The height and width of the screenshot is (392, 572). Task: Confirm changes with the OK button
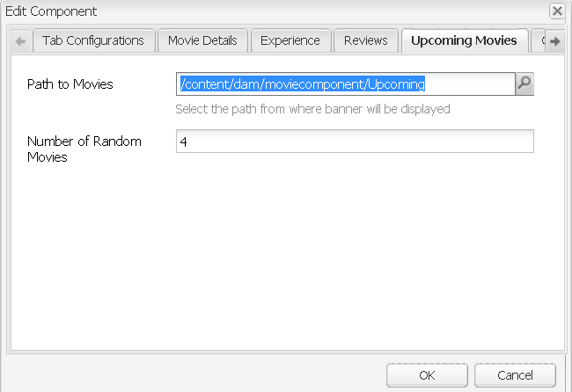coord(427,375)
